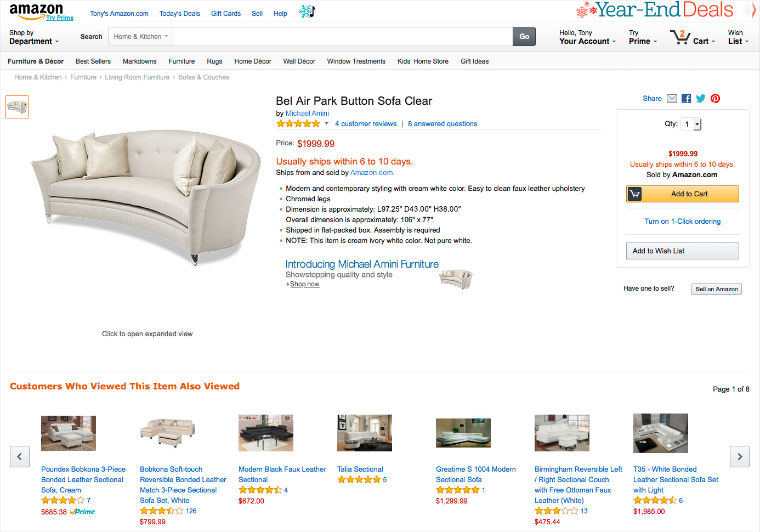Share on Pinterest icon

click(x=715, y=99)
